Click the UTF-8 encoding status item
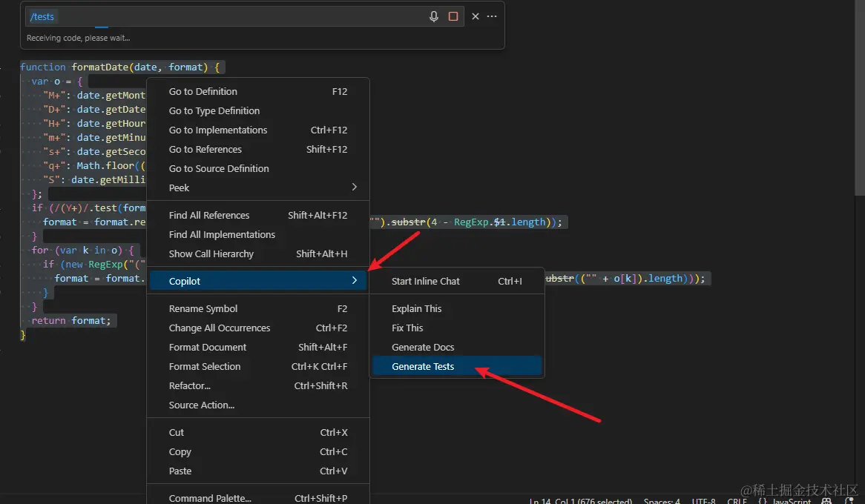 703,501
